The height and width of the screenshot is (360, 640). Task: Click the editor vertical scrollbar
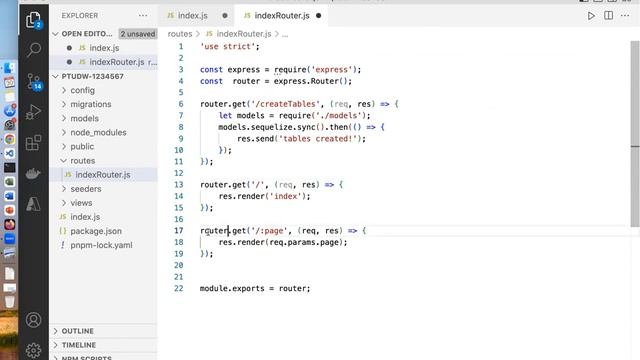(x=635, y=133)
